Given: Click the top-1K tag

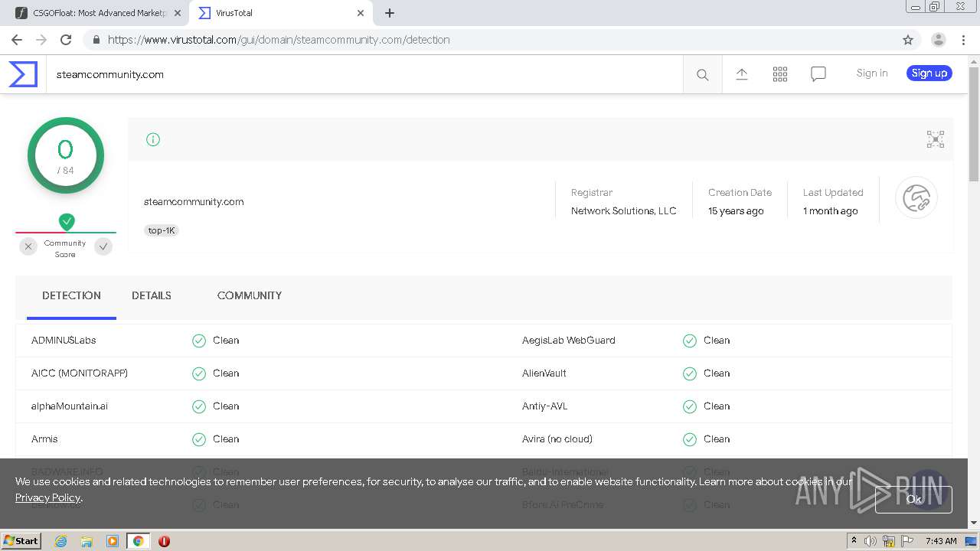Looking at the screenshot, I should coord(162,230).
